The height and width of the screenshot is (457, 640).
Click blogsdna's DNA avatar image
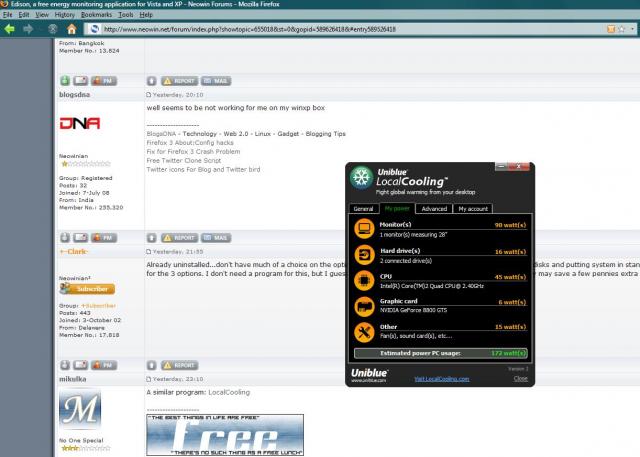click(x=80, y=123)
